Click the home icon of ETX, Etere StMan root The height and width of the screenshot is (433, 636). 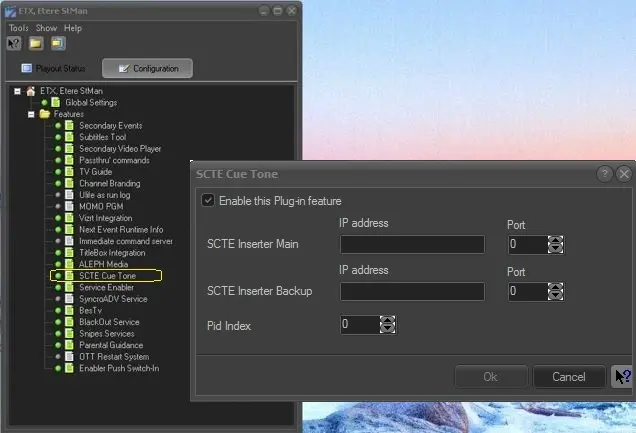point(30,91)
